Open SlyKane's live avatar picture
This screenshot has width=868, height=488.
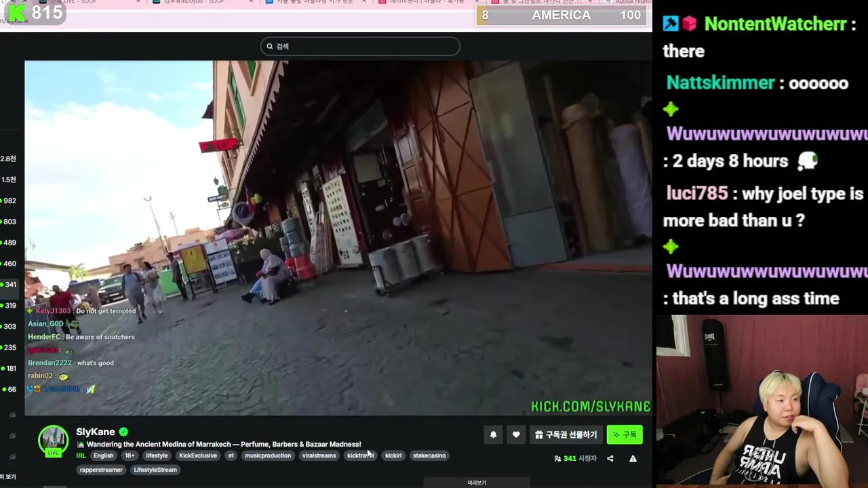53,441
